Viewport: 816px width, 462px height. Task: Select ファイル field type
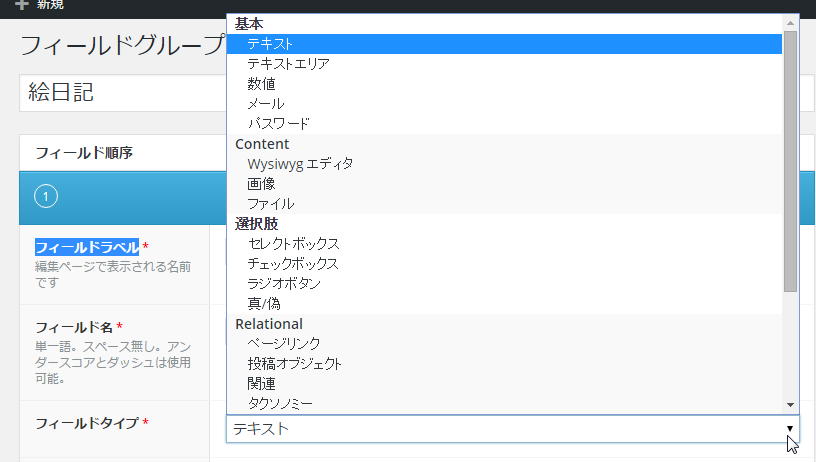[504, 204]
